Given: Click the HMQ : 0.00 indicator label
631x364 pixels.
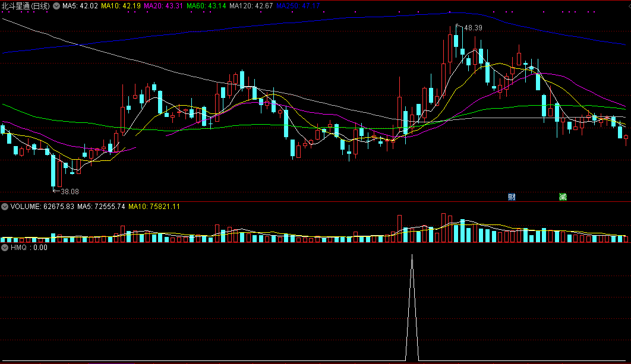Looking at the screenshot, I should click(x=29, y=248).
